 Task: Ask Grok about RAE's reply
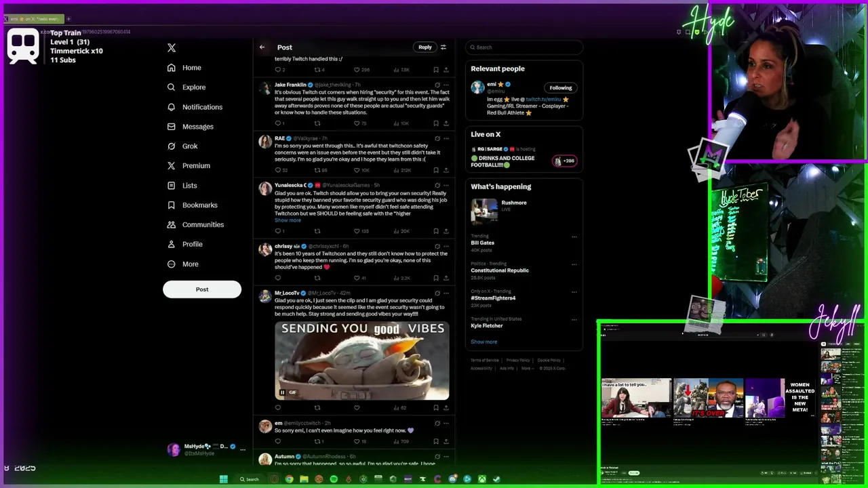click(437, 138)
